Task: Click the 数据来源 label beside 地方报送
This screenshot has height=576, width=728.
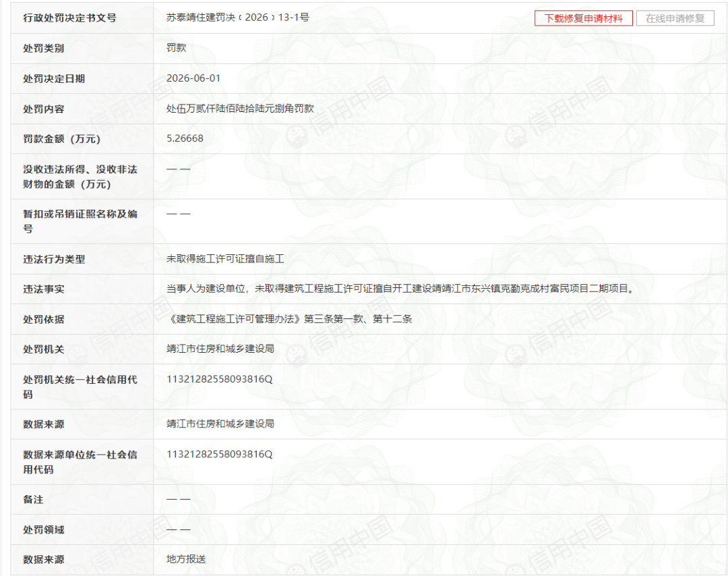Action: point(44,560)
